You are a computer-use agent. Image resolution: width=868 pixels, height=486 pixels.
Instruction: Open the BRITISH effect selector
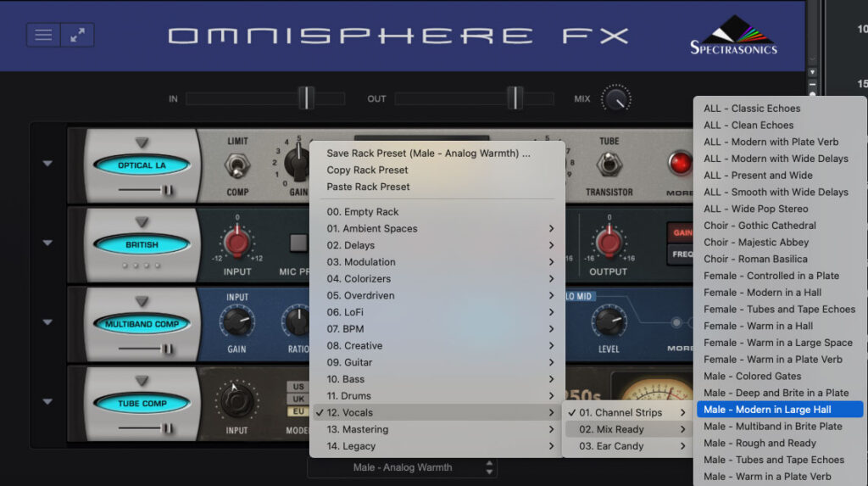point(142,244)
